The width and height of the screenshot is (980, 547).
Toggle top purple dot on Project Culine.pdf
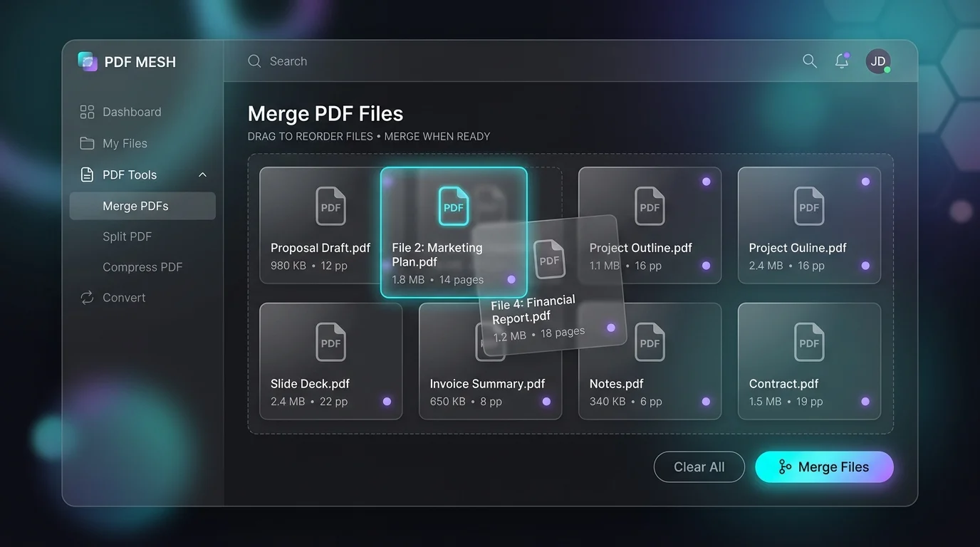pyautogui.click(x=865, y=182)
